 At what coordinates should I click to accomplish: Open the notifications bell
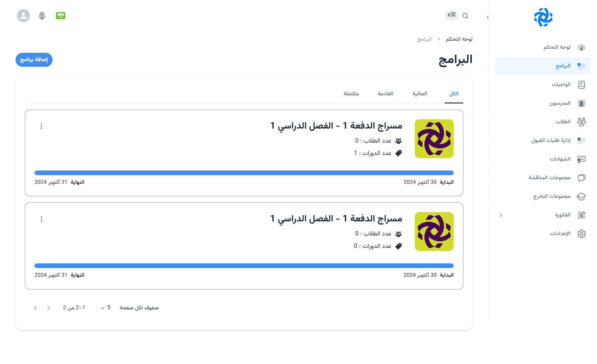pyautogui.click(x=42, y=16)
